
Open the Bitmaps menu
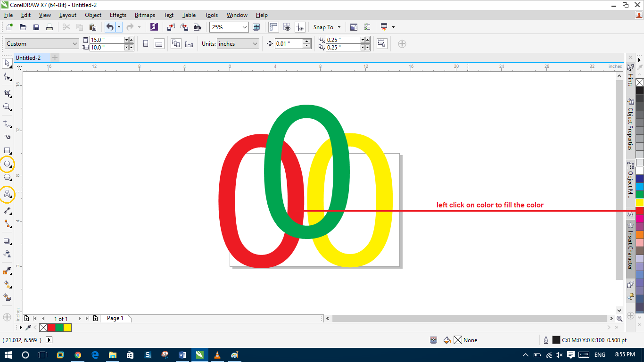pyautogui.click(x=145, y=15)
